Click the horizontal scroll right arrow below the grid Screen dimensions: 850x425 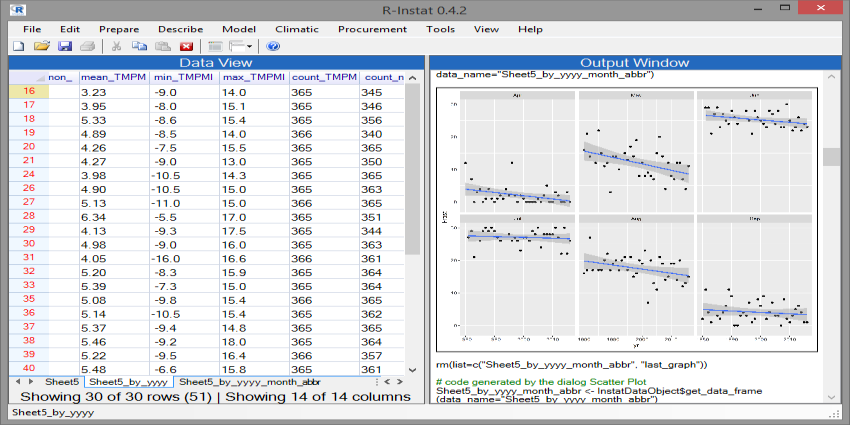coord(400,382)
